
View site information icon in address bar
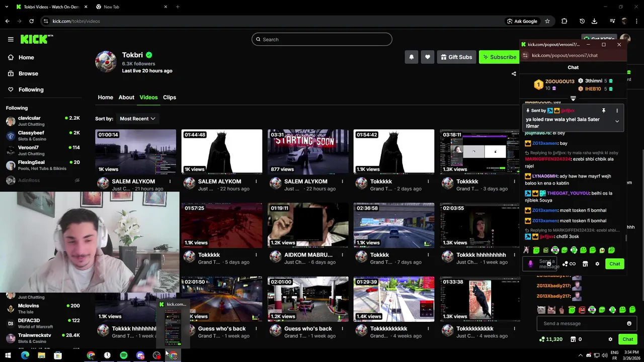click(x=46, y=21)
